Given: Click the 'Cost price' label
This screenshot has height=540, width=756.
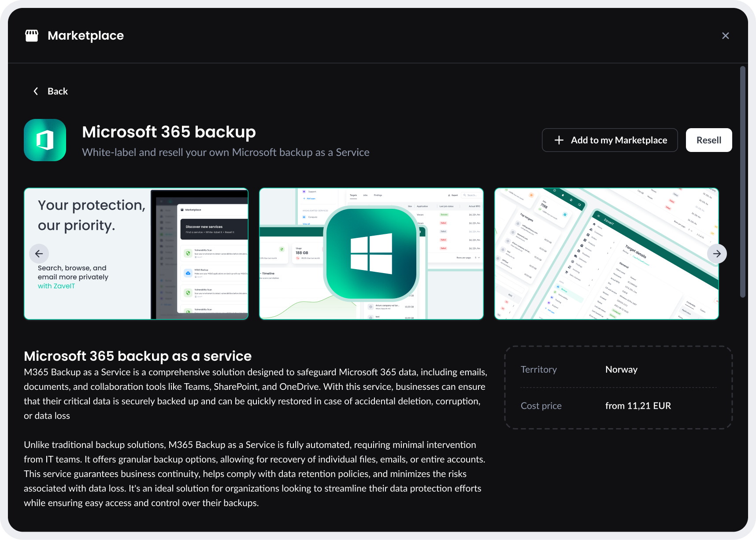Looking at the screenshot, I should tap(541, 406).
